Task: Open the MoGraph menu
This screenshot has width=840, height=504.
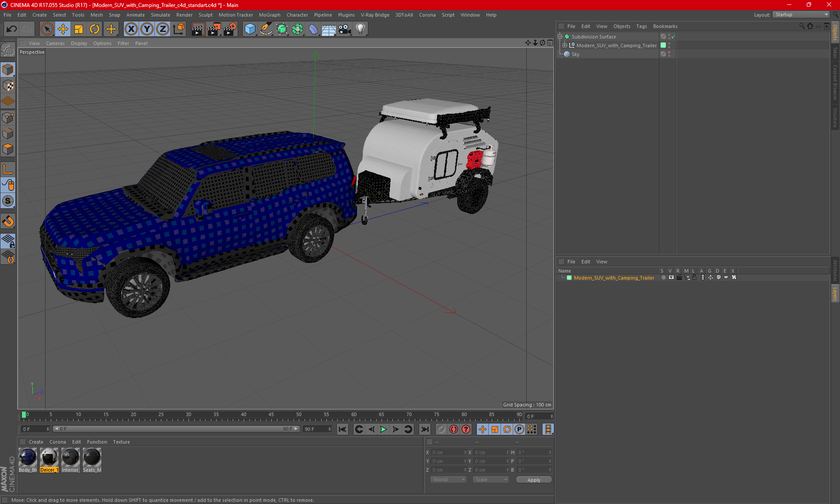Action: (x=269, y=15)
